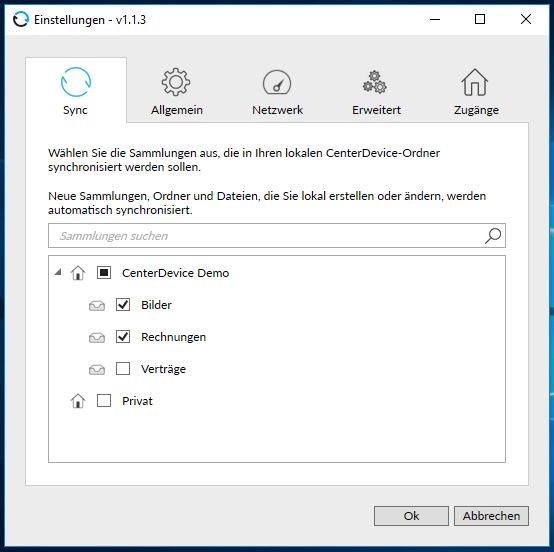Click the Sammlungen suchen search field
554x552 pixels.
tap(277, 236)
